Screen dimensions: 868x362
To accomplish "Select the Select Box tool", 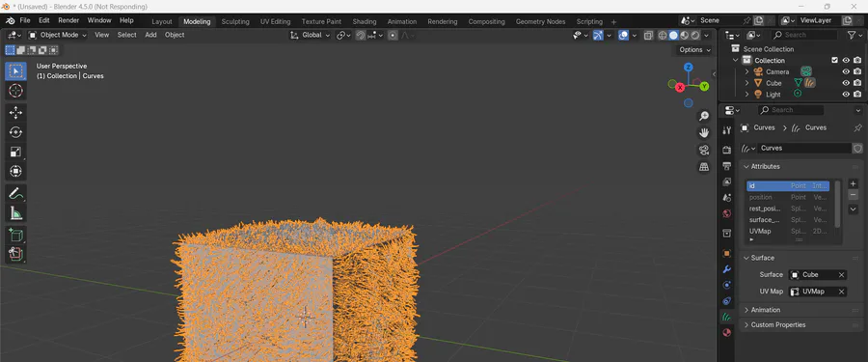I will [x=15, y=71].
